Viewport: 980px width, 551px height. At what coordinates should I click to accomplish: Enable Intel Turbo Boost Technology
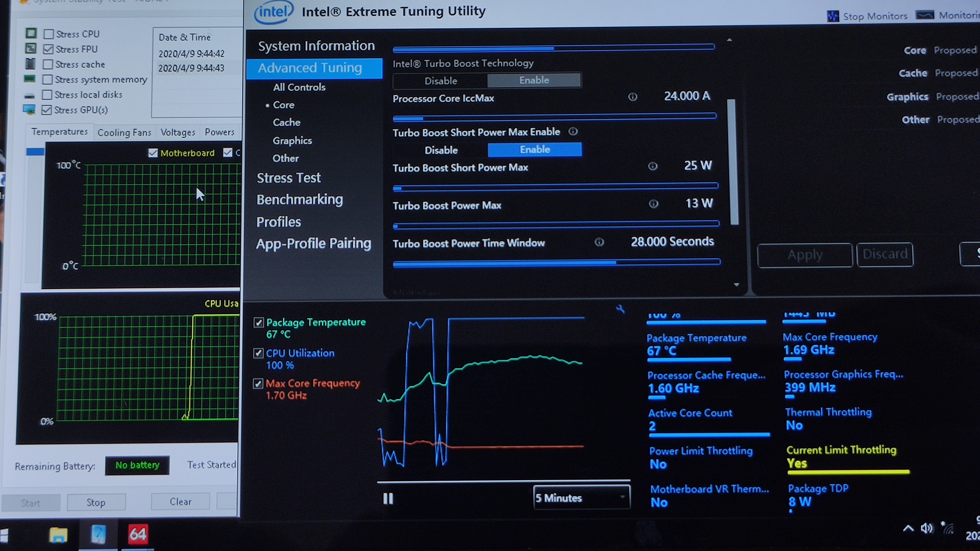[534, 80]
